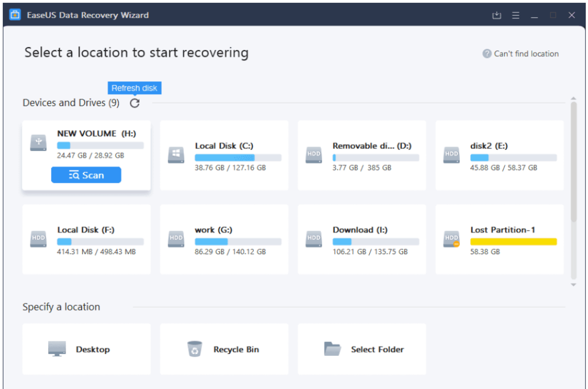Click the scroll down arrow in drive list

(573, 285)
